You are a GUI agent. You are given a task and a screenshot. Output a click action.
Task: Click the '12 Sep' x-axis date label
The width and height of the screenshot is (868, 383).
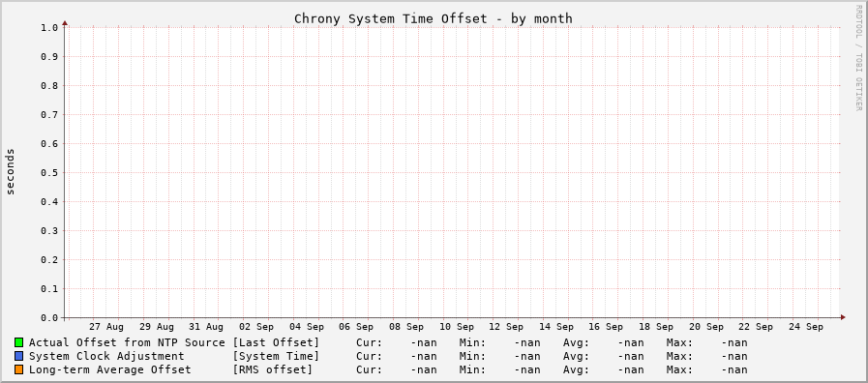[506, 327]
